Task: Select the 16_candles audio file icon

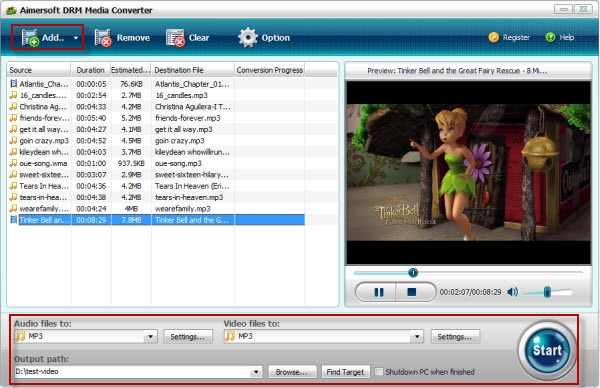Action: coord(14,95)
